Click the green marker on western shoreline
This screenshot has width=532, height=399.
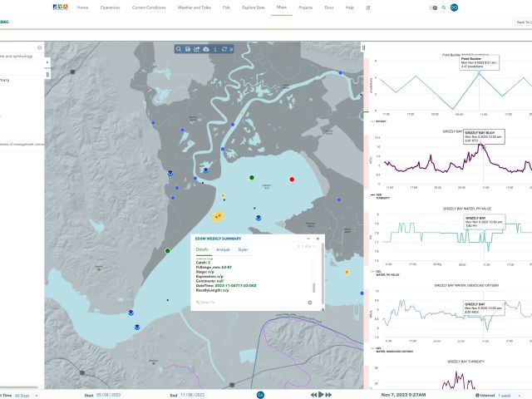[167, 251]
